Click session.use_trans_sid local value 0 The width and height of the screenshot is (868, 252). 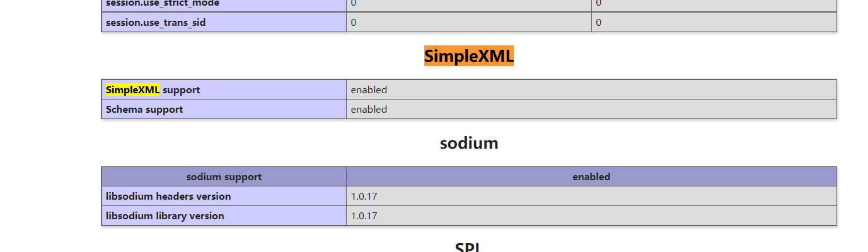(354, 23)
